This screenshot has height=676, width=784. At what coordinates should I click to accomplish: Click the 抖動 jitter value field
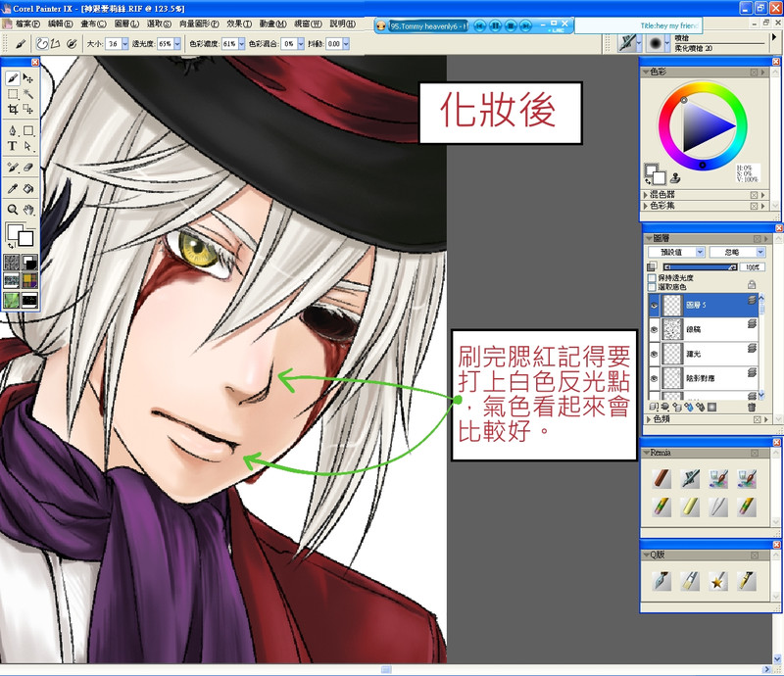tap(333, 44)
